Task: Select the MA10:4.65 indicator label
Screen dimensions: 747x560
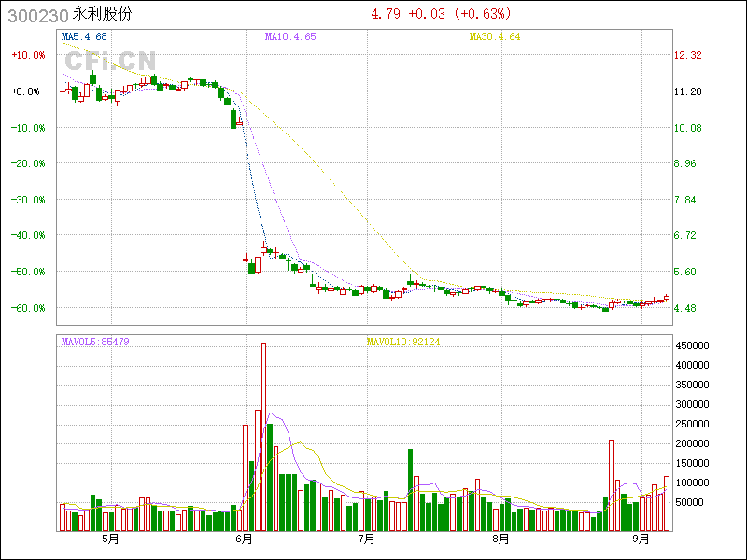Action: [290, 36]
